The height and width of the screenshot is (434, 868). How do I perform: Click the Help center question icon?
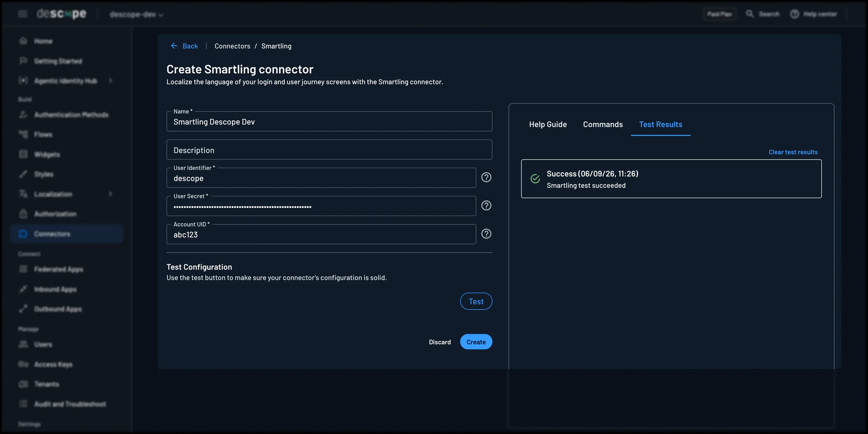[x=794, y=14]
